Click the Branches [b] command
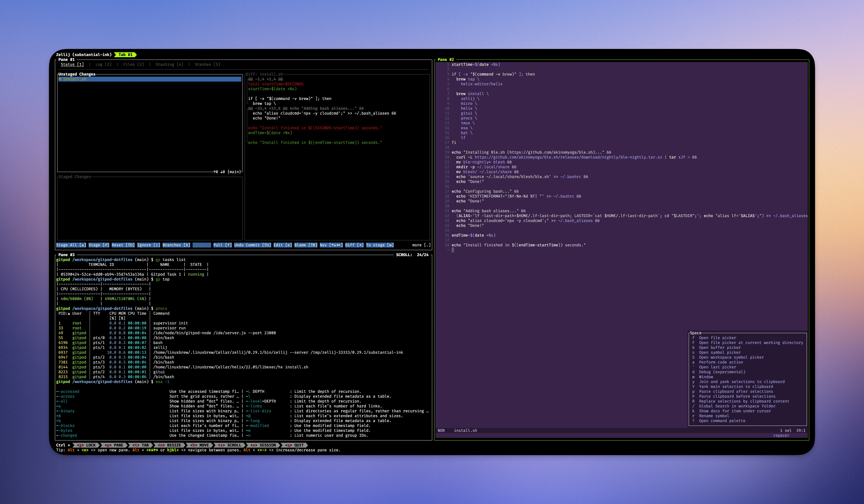This screenshot has width=864, height=504. (176, 245)
